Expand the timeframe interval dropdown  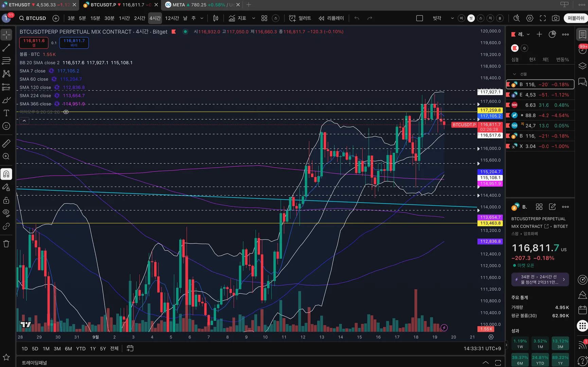202,18
